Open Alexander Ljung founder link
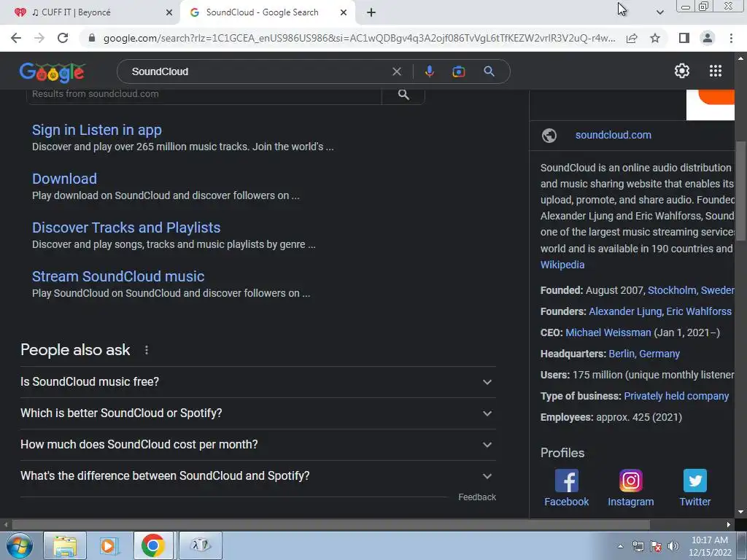This screenshot has height=560, width=747. click(x=625, y=311)
